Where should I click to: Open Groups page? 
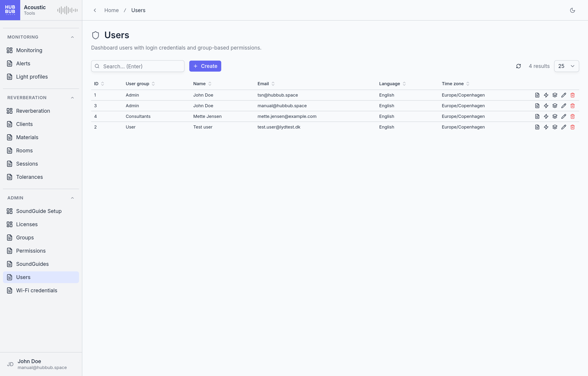point(41,238)
